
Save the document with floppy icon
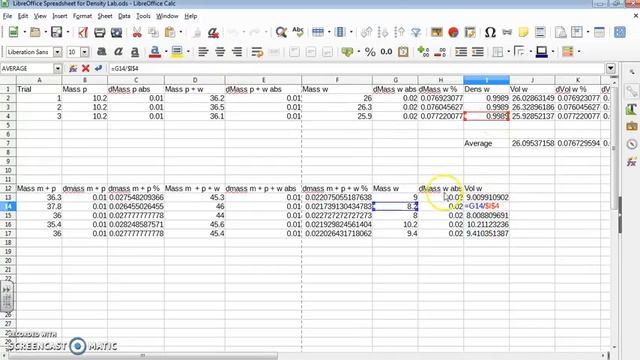(x=57, y=32)
